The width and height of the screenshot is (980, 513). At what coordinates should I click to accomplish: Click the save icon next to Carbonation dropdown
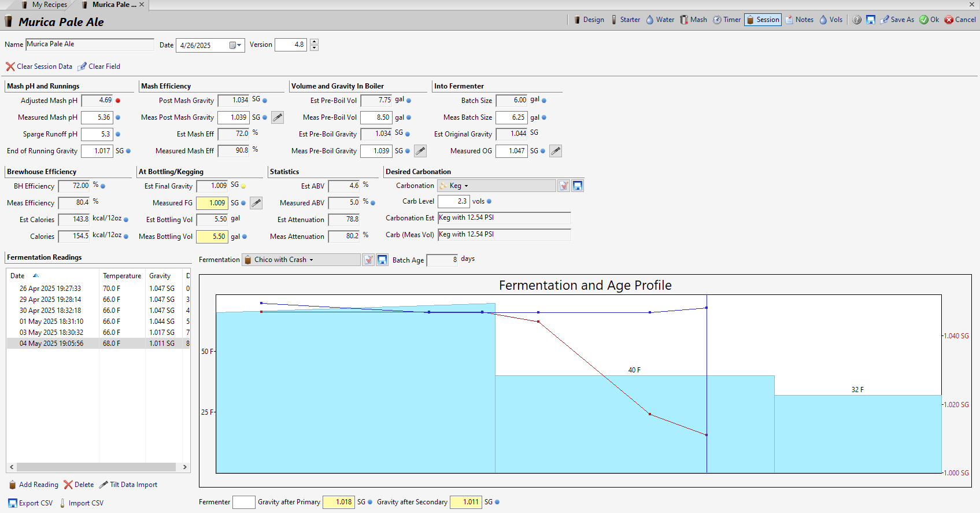(578, 186)
